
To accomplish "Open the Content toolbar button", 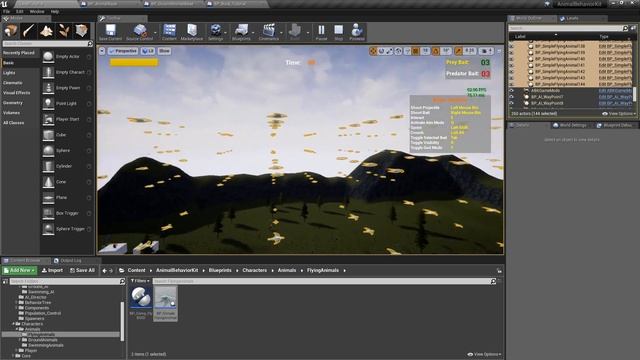I will (169, 32).
